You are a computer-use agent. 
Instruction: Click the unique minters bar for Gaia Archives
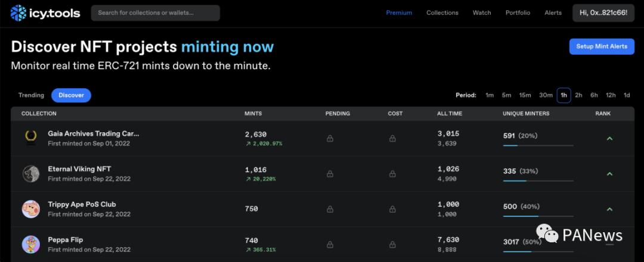coord(538,145)
